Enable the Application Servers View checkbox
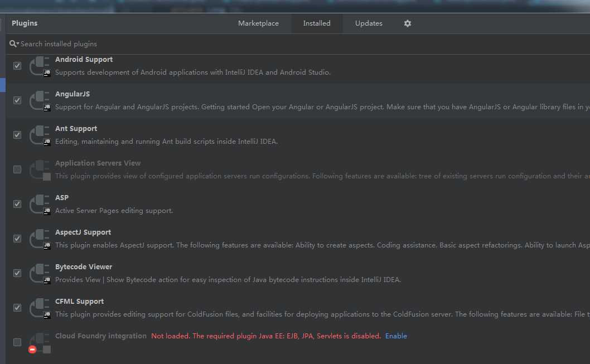Screen dimensions: 590x364 [x=17, y=169]
